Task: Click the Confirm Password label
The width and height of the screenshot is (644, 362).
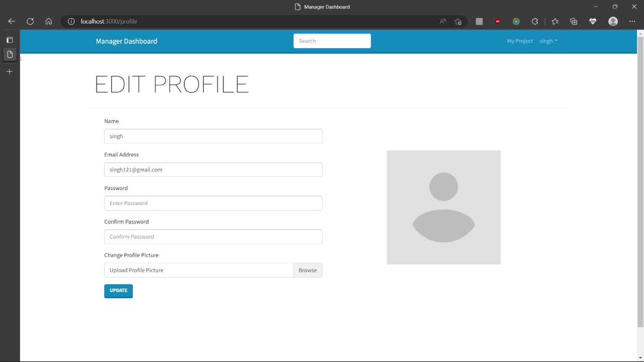Action: pos(126,222)
